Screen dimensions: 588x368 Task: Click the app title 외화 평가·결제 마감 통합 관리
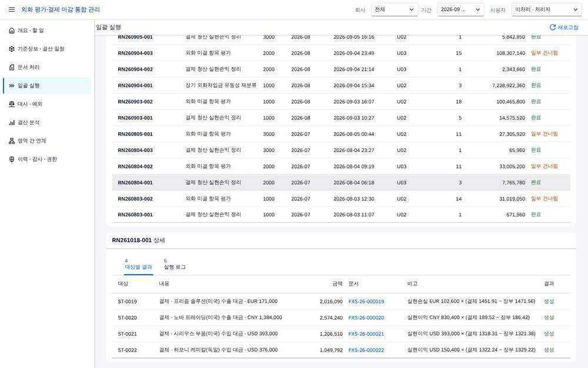61,10
